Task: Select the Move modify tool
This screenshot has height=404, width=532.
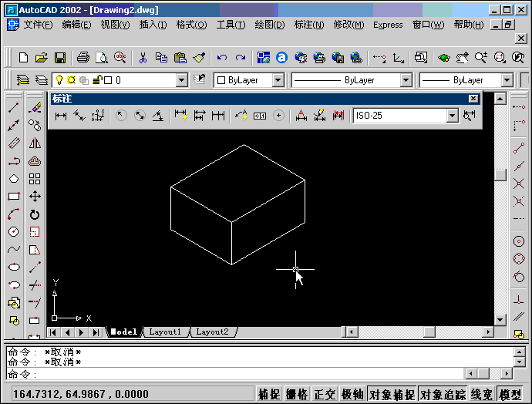Action: coord(35,197)
